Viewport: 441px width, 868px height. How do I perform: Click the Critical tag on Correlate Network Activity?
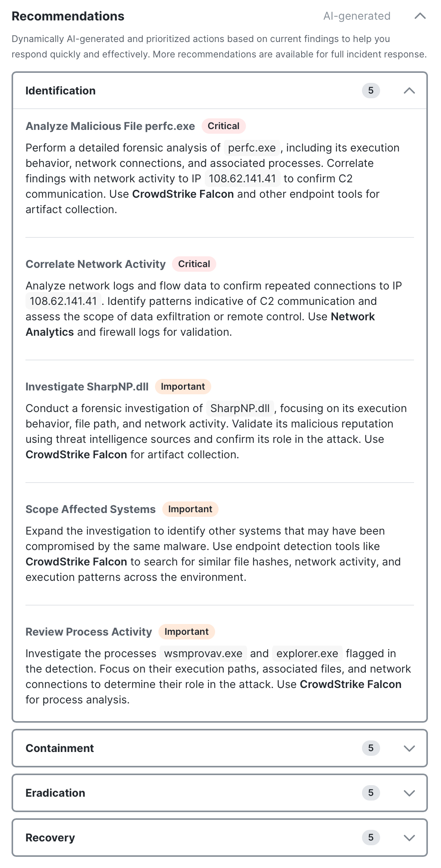194,264
